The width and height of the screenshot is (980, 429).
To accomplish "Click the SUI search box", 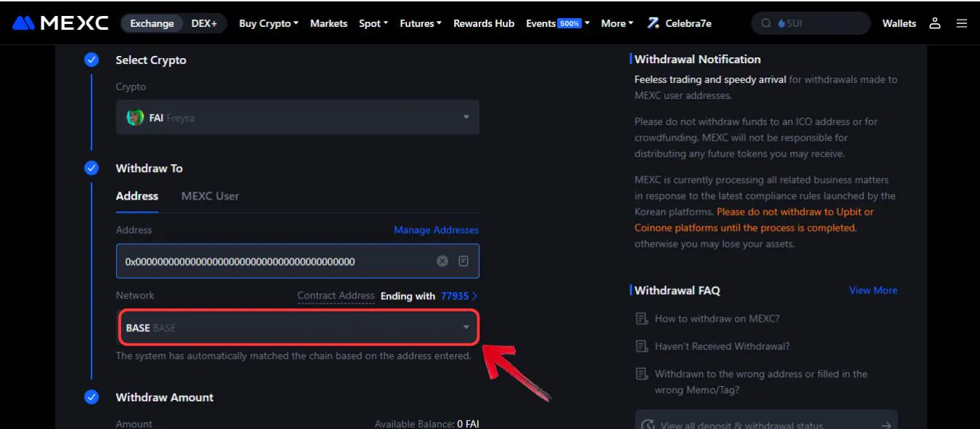I will coord(811,23).
